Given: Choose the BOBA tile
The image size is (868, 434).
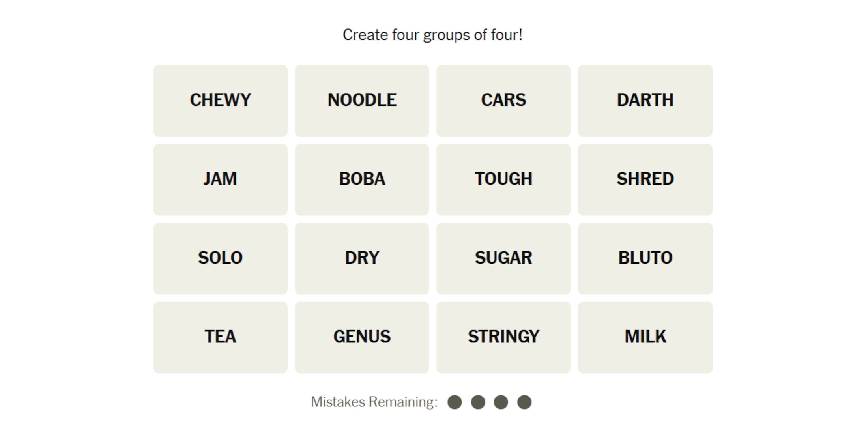Looking at the screenshot, I should [x=362, y=180].
